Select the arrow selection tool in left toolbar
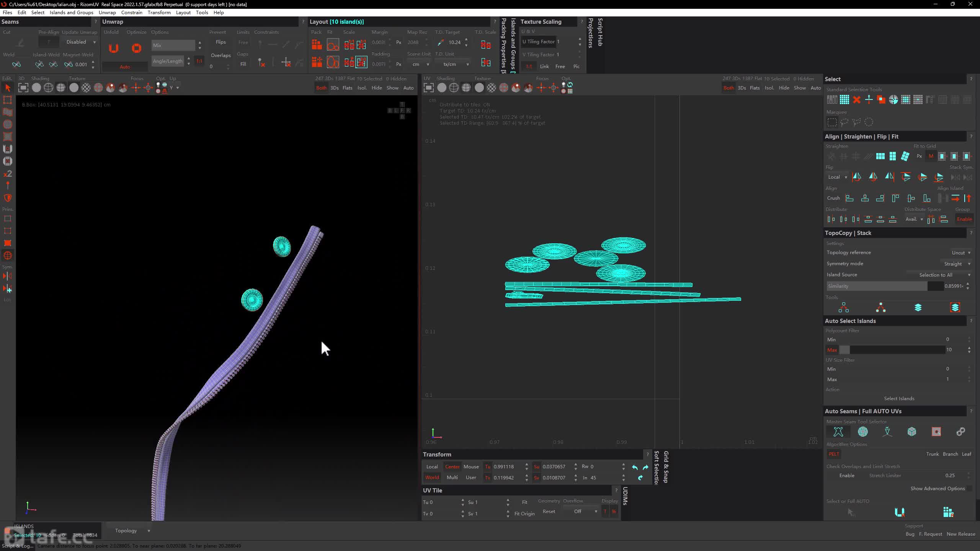This screenshot has height=551, width=980. click(x=8, y=88)
